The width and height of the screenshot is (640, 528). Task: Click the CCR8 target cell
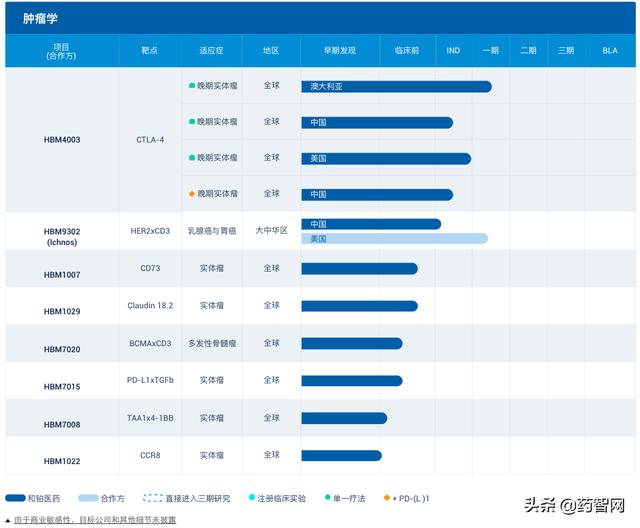(x=150, y=455)
